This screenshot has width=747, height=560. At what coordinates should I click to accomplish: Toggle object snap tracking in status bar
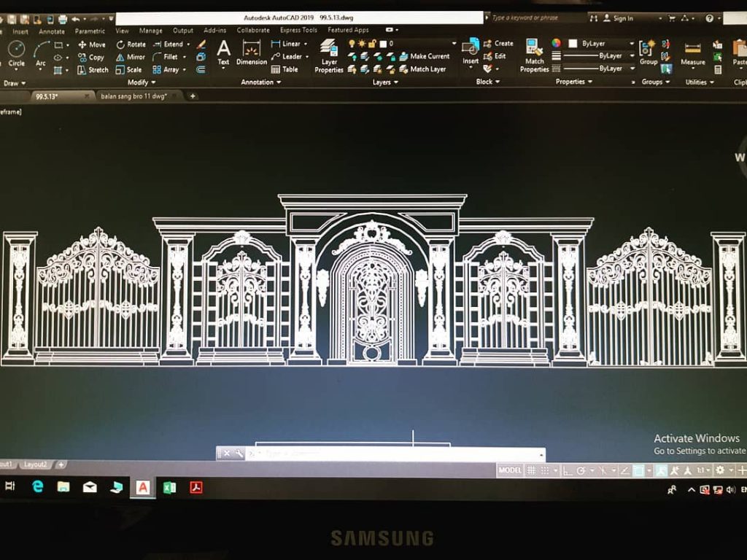[624, 471]
